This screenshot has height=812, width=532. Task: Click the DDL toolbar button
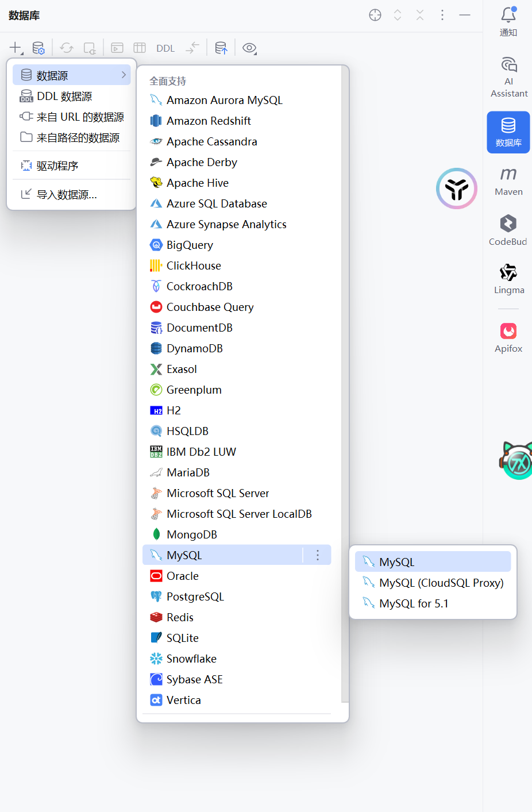165,48
